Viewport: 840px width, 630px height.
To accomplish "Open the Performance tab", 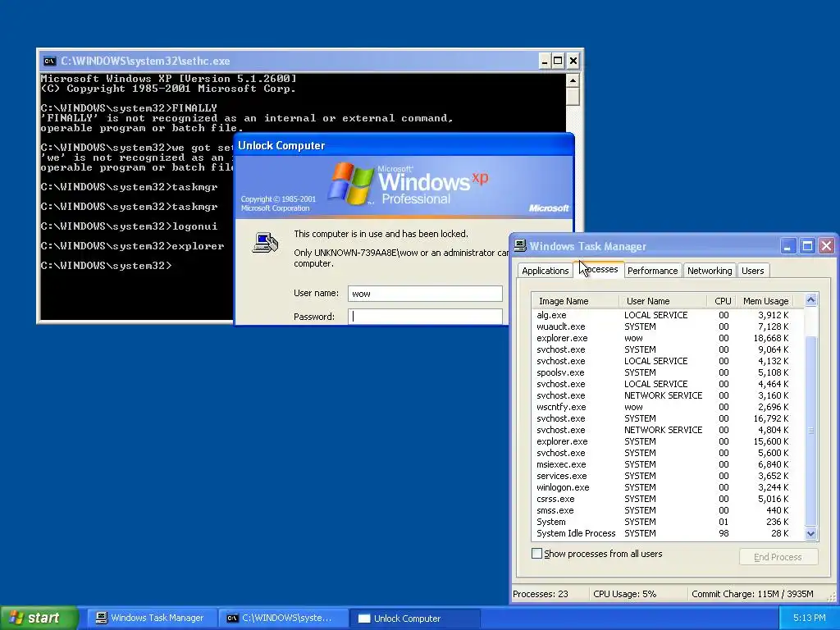I will [652, 271].
